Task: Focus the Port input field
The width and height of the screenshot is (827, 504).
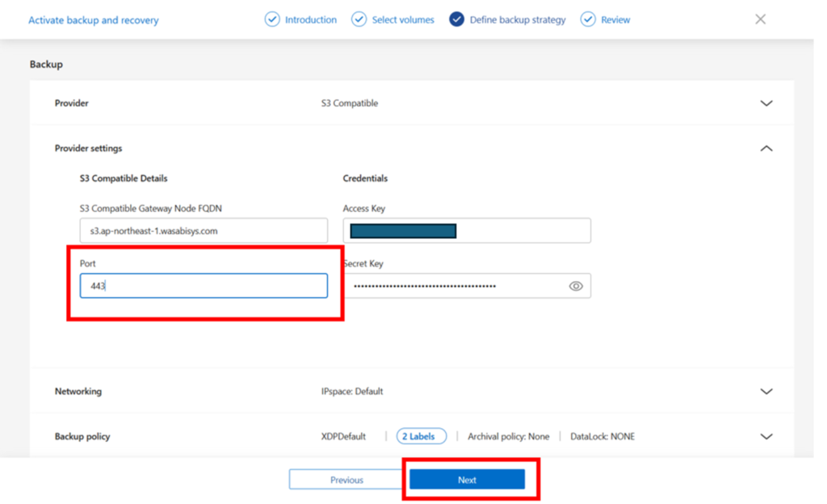Action: [x=204, y=286]
